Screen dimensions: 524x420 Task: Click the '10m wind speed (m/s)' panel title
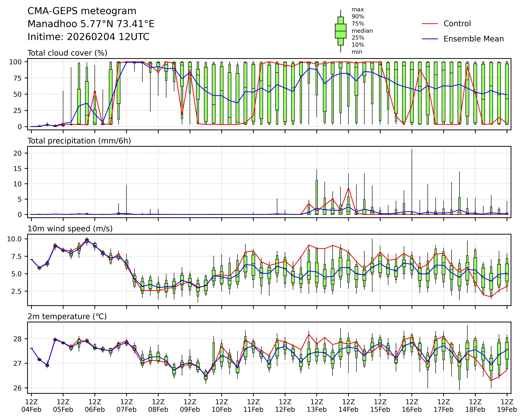(x=70, y=229)
